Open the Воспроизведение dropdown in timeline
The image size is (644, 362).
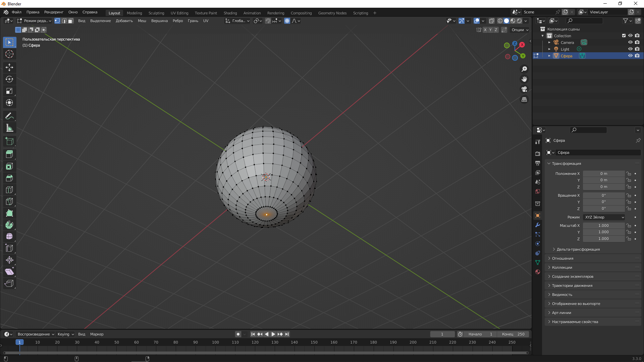36,334
